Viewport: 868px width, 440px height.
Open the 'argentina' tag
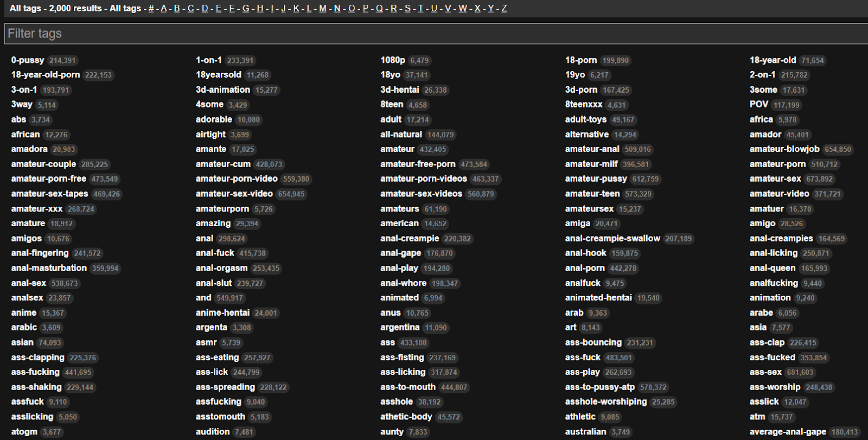[x=400, y=328]
